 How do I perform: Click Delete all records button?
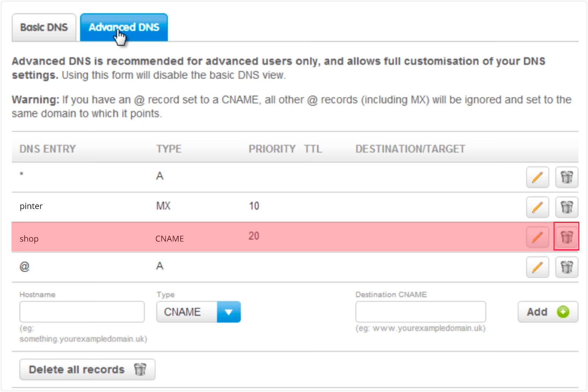pos(87,369)
